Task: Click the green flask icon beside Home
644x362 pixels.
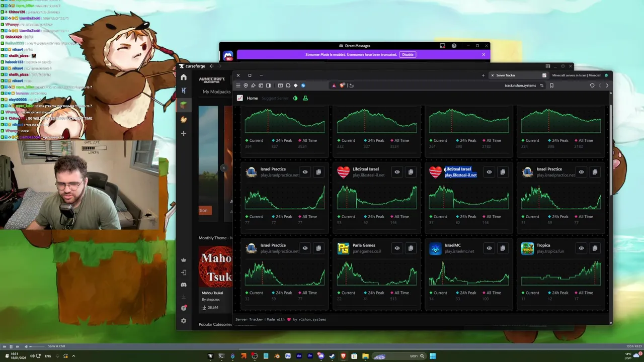Action: pos(305,98)
